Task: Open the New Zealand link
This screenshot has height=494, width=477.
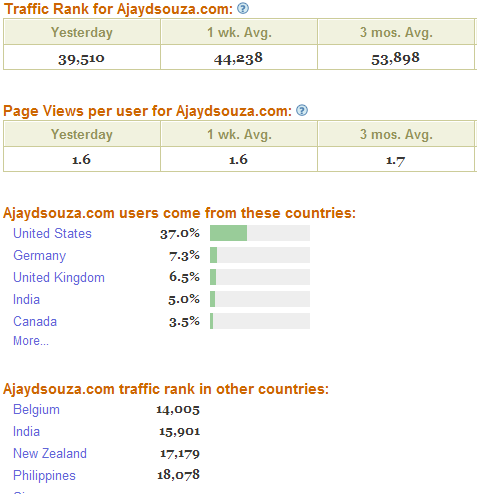Action: click(50, 453)
